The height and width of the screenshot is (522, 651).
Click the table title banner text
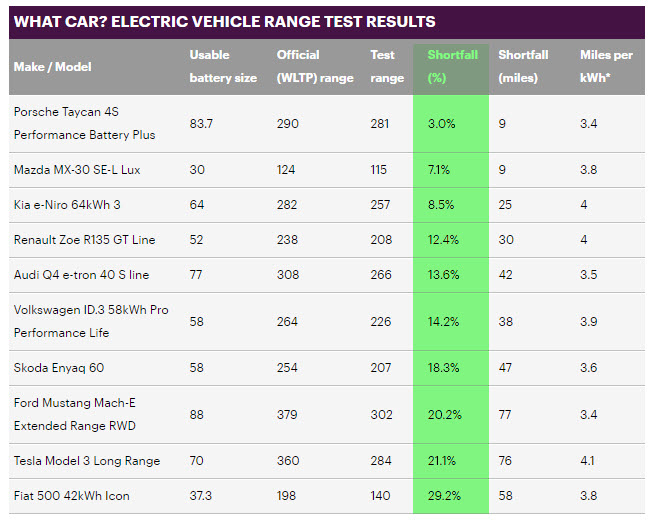224,21
